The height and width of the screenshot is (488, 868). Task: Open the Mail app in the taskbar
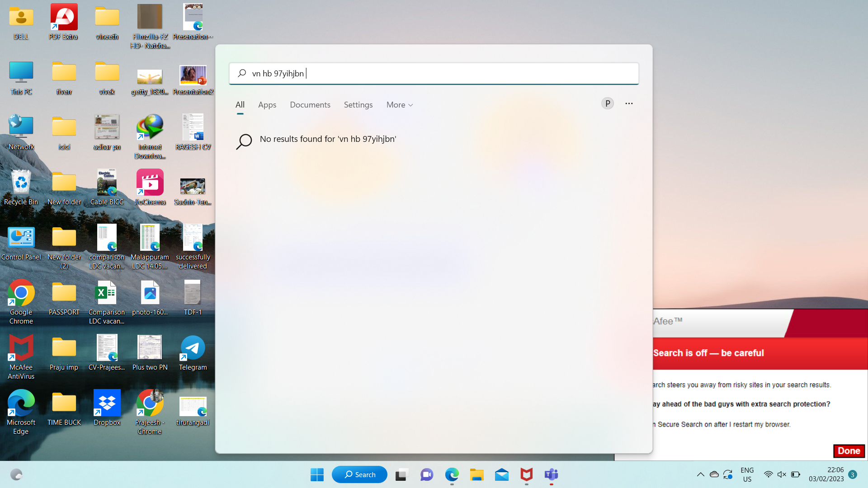pos(501,474)
